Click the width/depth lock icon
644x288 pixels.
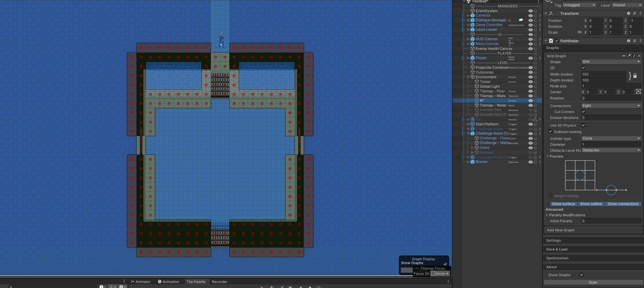[x=635, y=76]
